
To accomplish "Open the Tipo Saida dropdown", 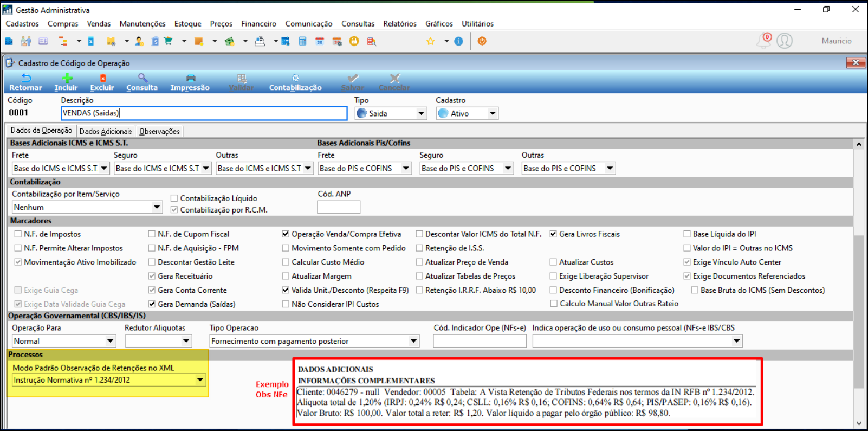I will click(x=421, y=113).
